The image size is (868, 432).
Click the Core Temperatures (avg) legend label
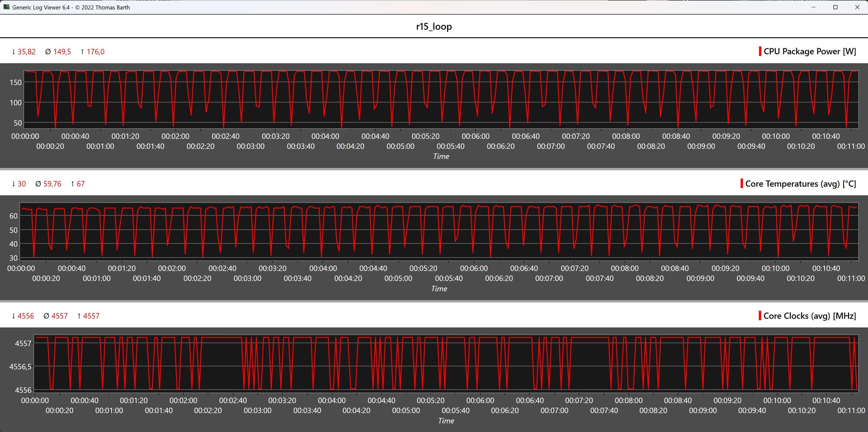coord(801,184)
